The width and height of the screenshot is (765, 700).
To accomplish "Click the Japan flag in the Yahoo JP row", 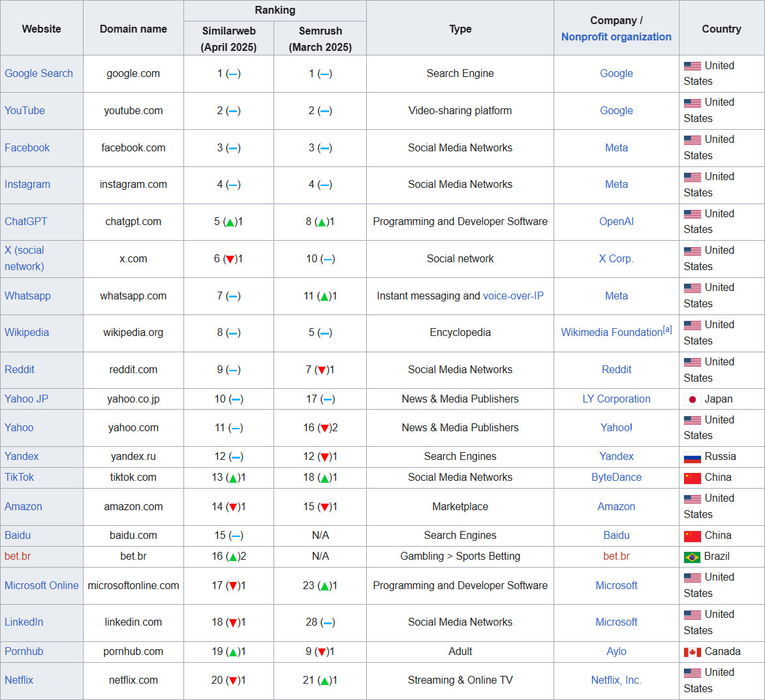I will pyautogui.click(x=693, y=399).
